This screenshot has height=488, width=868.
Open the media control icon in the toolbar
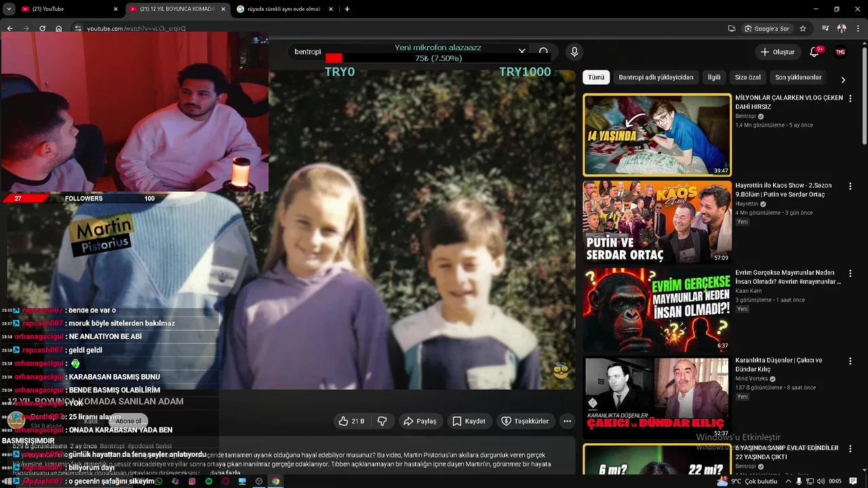(x=825, y=28)
